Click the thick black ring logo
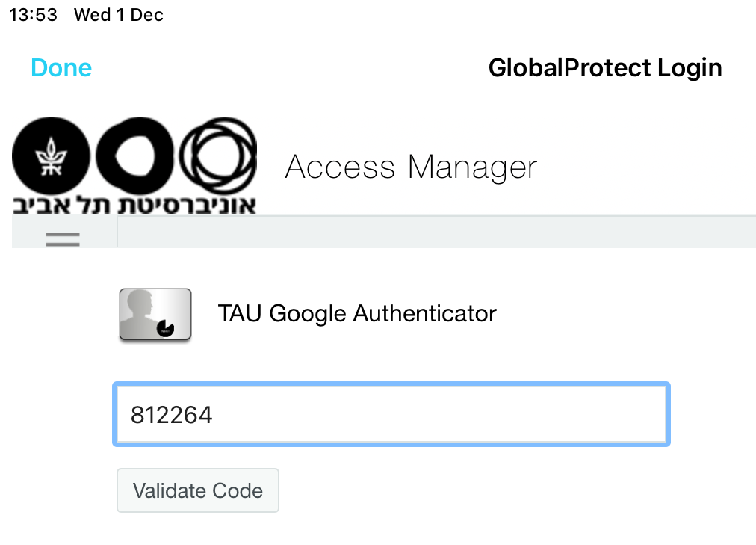 click(x=134, y=156)
